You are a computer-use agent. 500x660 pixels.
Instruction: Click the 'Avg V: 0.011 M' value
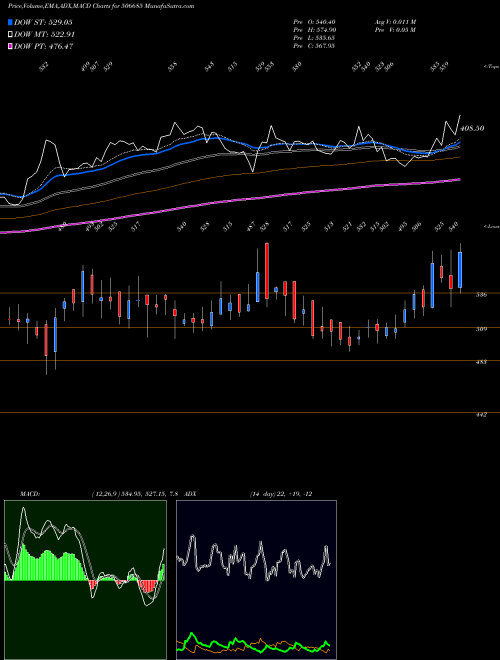[x=395, y=21]
